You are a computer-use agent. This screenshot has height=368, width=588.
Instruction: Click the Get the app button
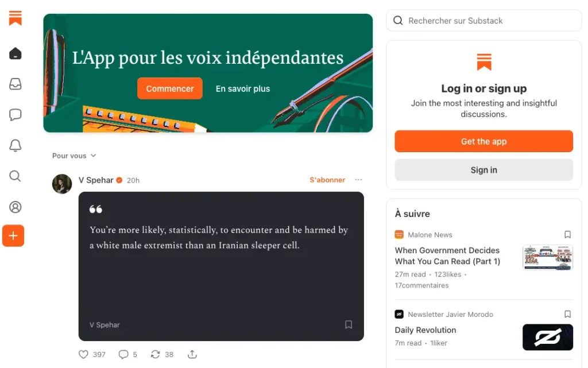(483, 141)
